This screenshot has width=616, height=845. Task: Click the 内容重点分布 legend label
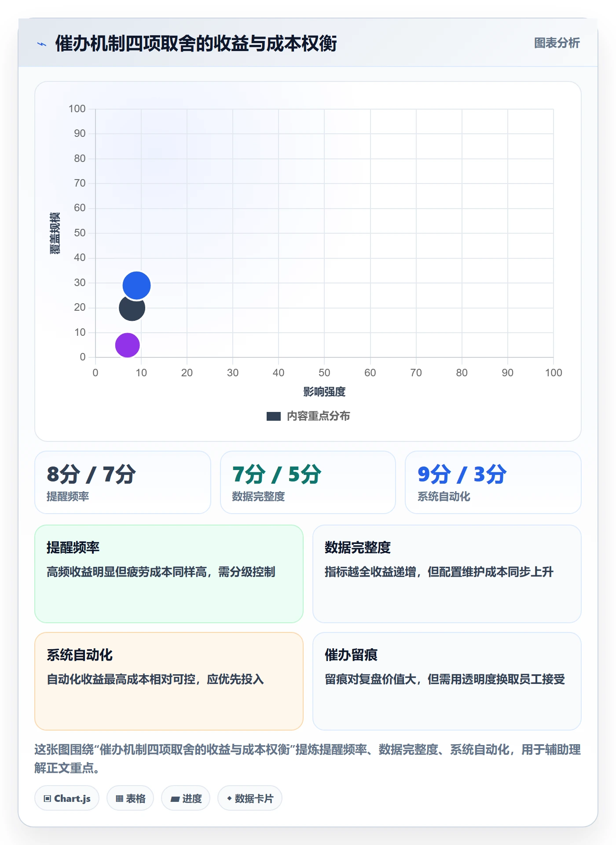(x=318, y=416)
